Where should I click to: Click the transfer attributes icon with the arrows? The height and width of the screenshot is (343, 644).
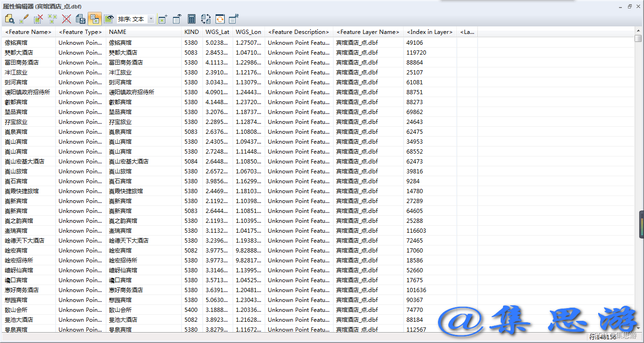(206, 19)
